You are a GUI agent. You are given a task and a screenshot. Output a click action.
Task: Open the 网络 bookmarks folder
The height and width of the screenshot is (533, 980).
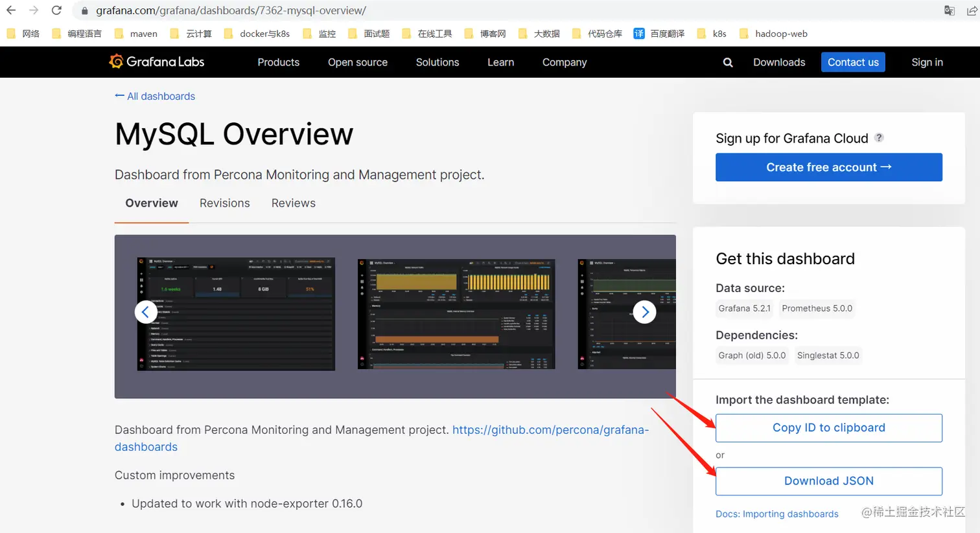coord(23,34)
